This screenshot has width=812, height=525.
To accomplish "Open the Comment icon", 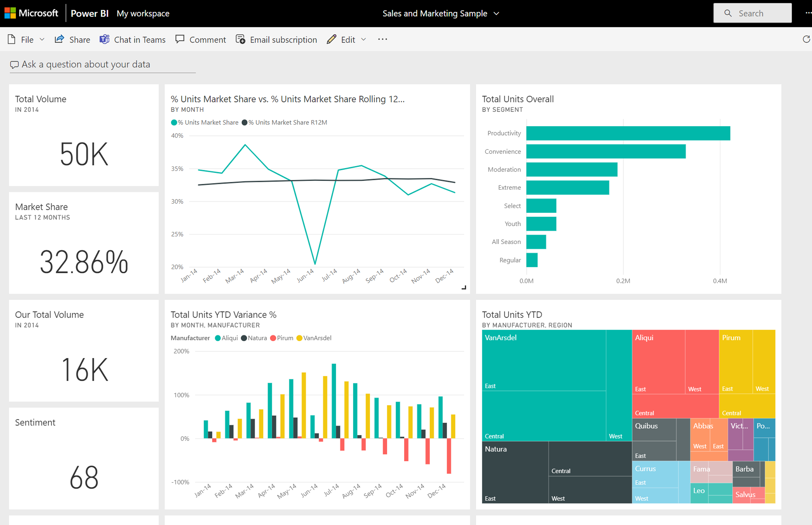I will tap(180, 39).
